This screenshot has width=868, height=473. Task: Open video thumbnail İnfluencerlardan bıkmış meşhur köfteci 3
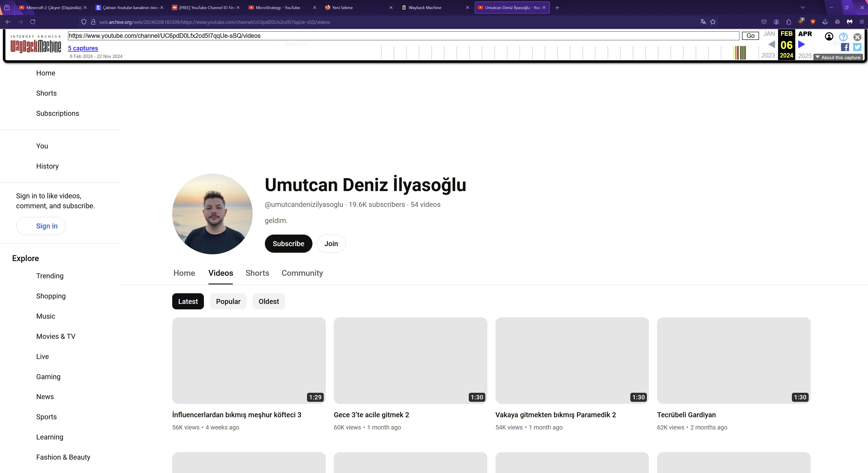[249, 360]
